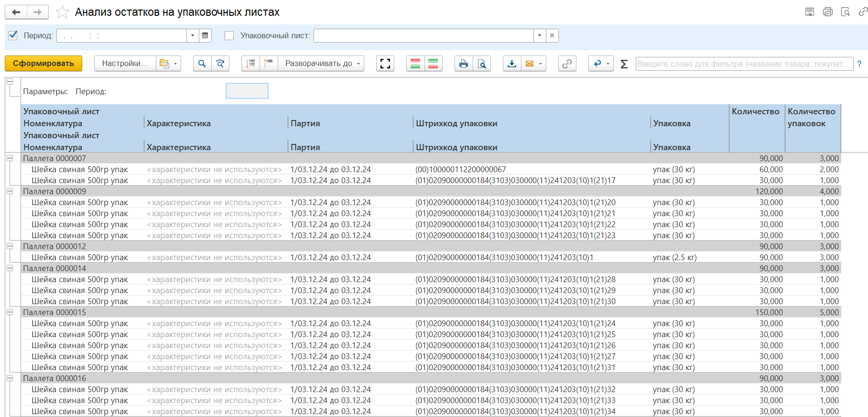The width and height of the screenshot is (868, 417).
Task: Click the download/save report icon
Action: (x=512, y=64)
